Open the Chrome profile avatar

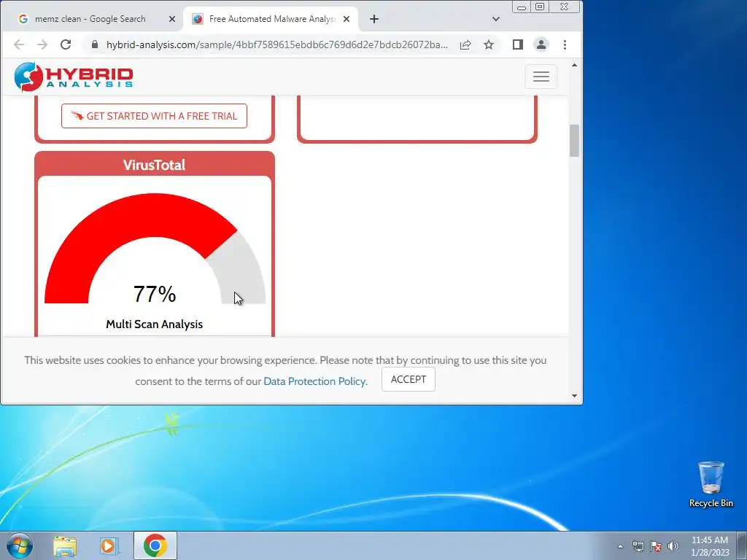(x=541, y=44)
